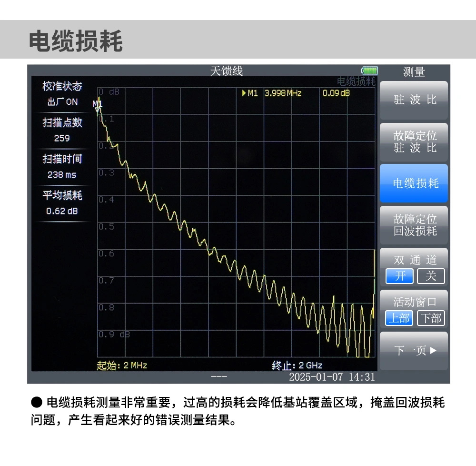Choose the highlighted 电缆损耗 button
The image size is (476, 466).
pyautogui.click(x=414, y=183)
